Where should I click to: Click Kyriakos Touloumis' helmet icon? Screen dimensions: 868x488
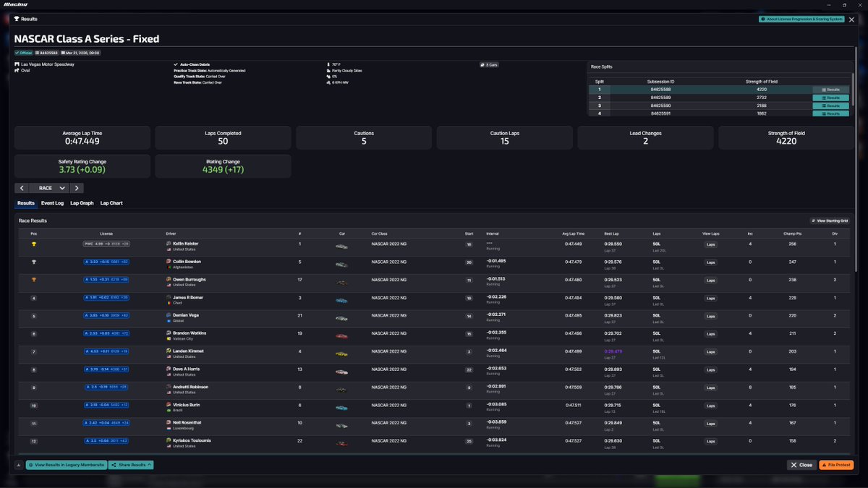[169, 440]
